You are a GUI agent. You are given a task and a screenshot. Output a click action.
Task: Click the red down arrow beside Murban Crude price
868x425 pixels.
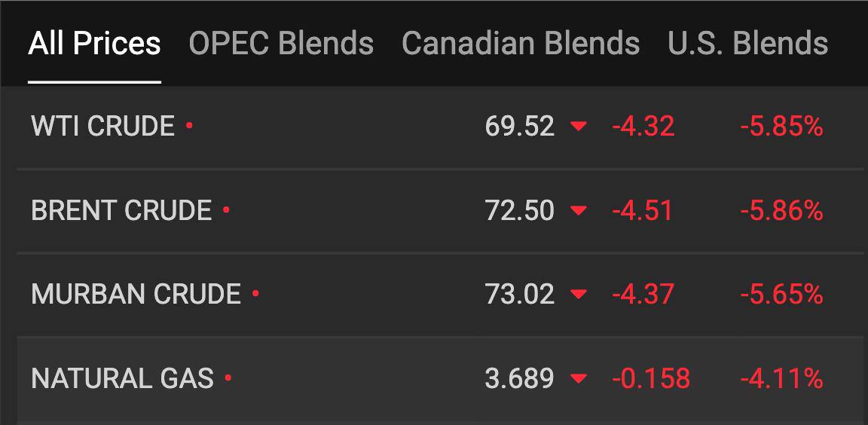(579, 295)
